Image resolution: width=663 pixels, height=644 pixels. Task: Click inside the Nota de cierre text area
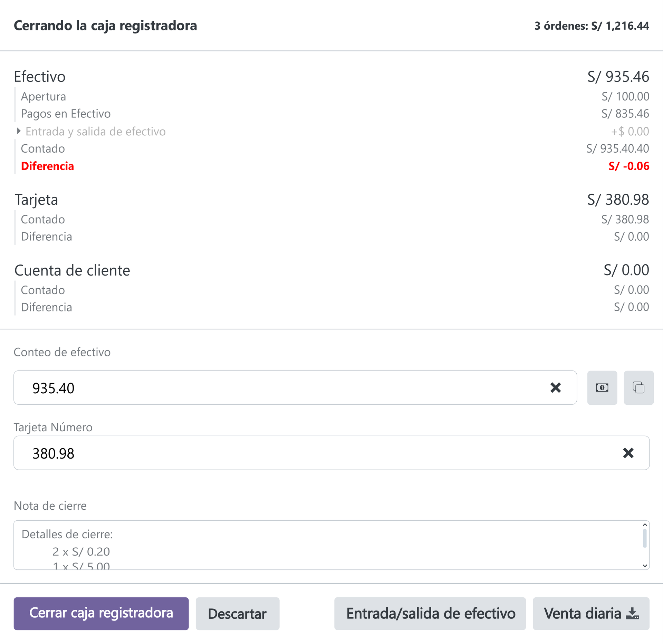coord(311,545)
